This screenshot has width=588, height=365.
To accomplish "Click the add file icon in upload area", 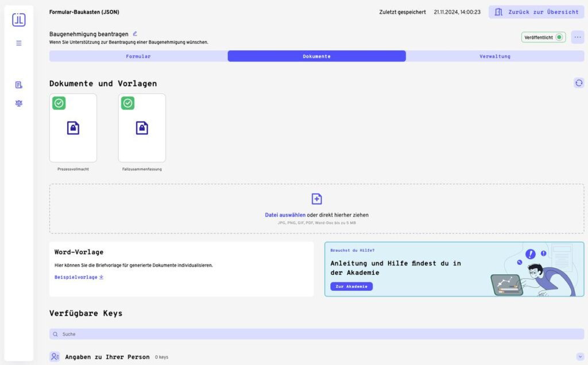I will (316, 199).
